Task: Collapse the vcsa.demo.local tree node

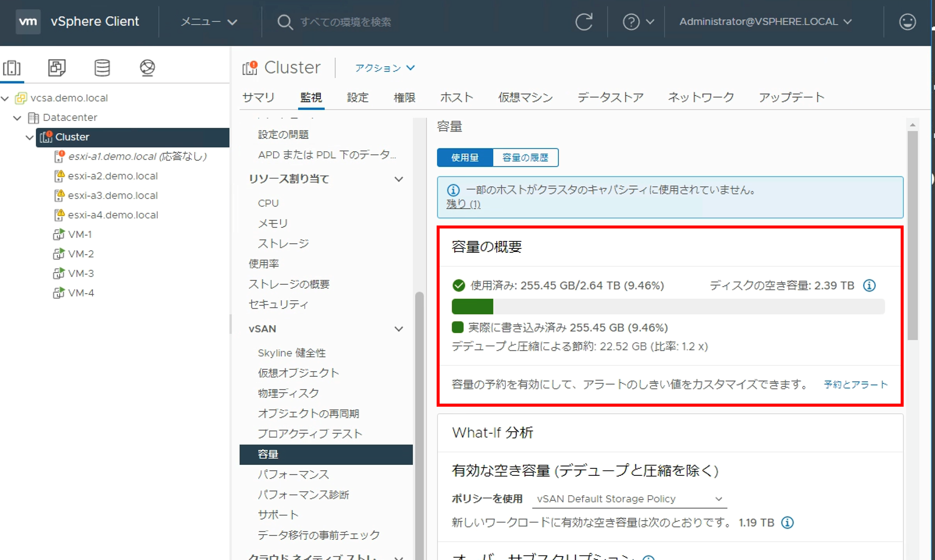Action: 5,98
